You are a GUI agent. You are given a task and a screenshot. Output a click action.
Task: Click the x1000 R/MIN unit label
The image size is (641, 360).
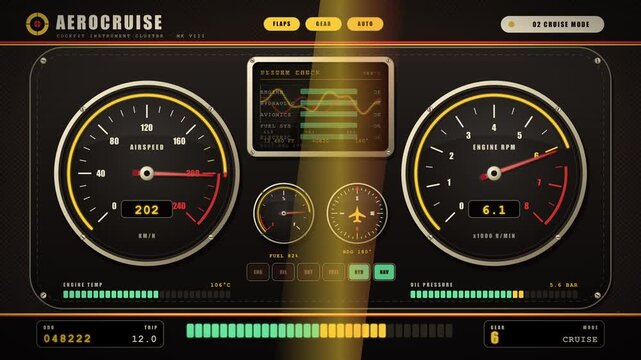(x=494, y=236)
